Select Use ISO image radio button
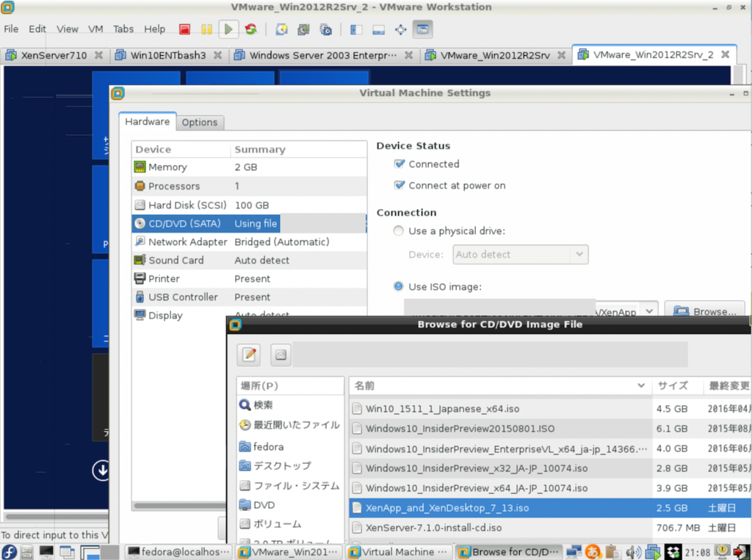Screen dimensions: 752x560 pos(399,287)
